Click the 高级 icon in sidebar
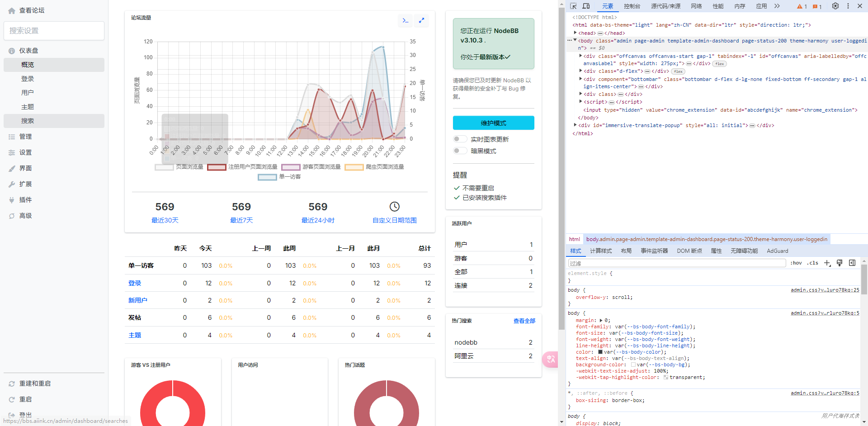 coord(12,216)
